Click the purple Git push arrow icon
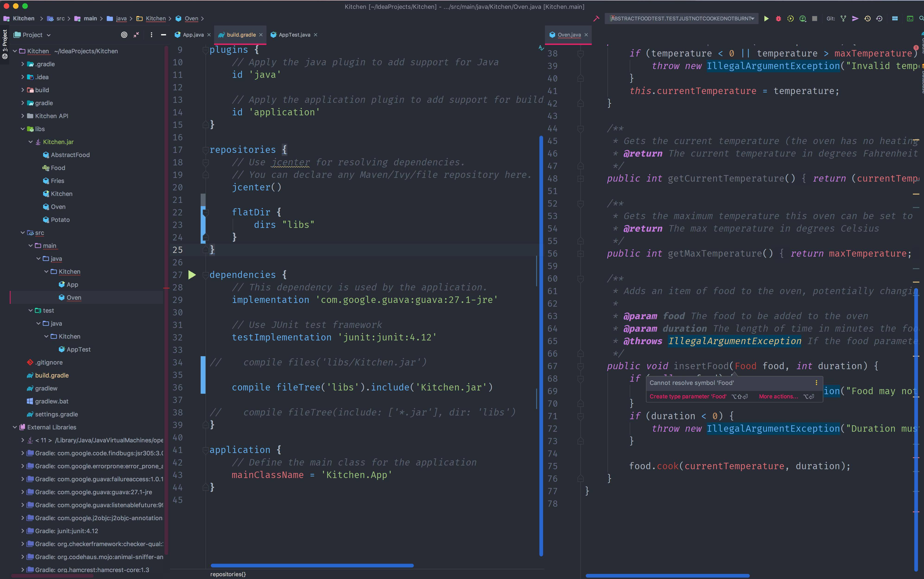Screen dimensions: 924x579 [855, 18]
